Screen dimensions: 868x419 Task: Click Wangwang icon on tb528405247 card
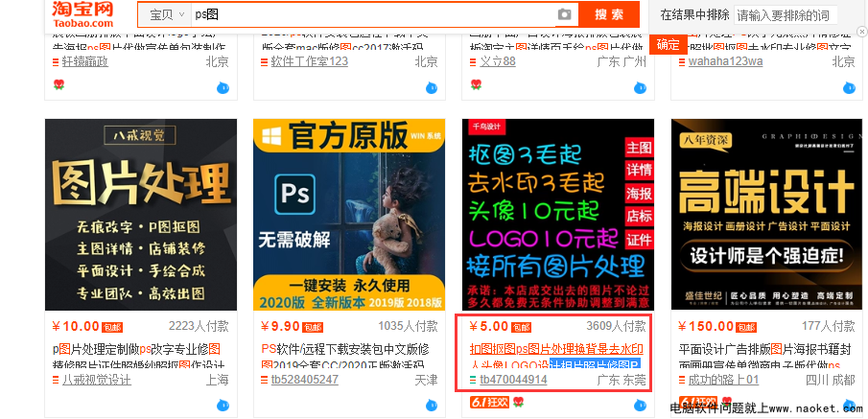point(432,406)
